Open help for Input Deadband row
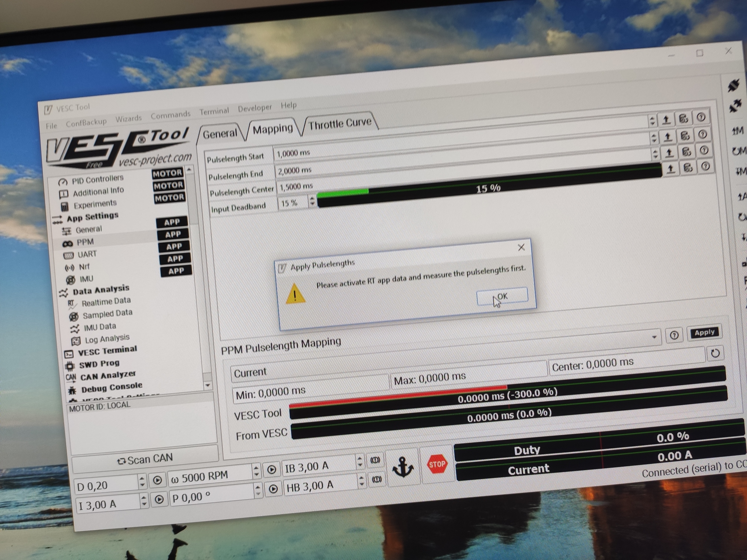This screenshot has height=560, width=747. tap(705, 166)
